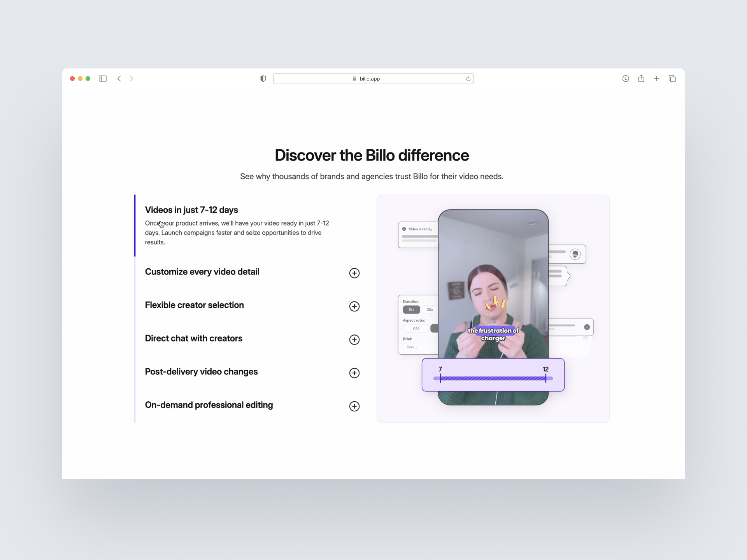Expand Flexible creator selection plus icon

pyautogui.click(x=354, y=306)
